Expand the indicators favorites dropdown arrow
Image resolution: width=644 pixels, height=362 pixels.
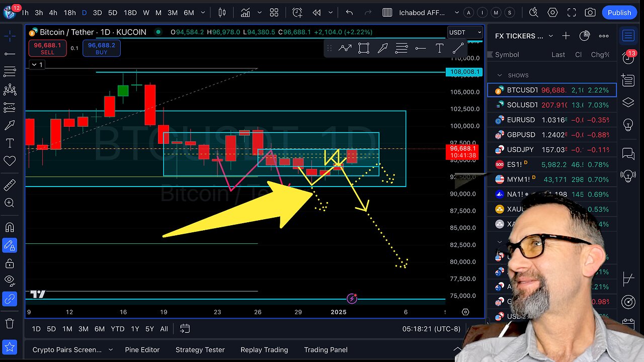(260, 13)
